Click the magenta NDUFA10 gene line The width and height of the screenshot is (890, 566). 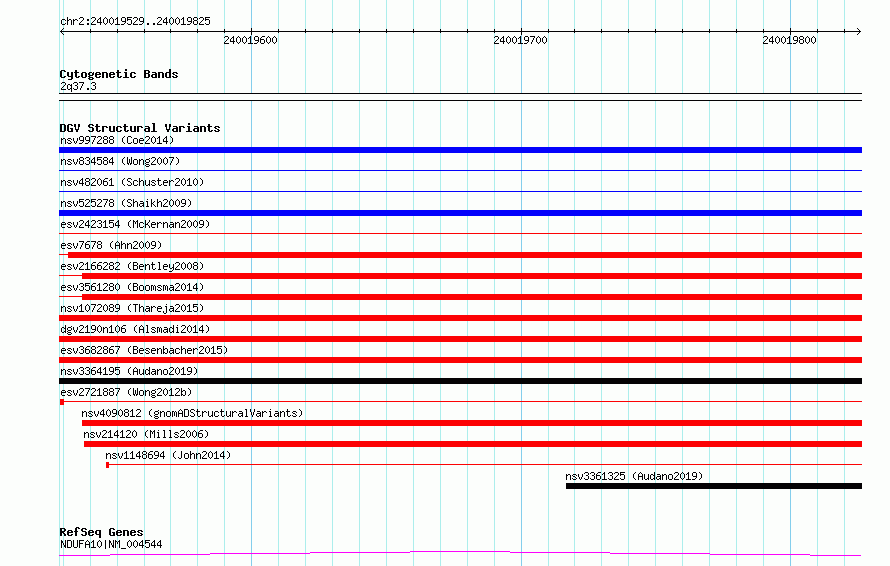point(460,553)
